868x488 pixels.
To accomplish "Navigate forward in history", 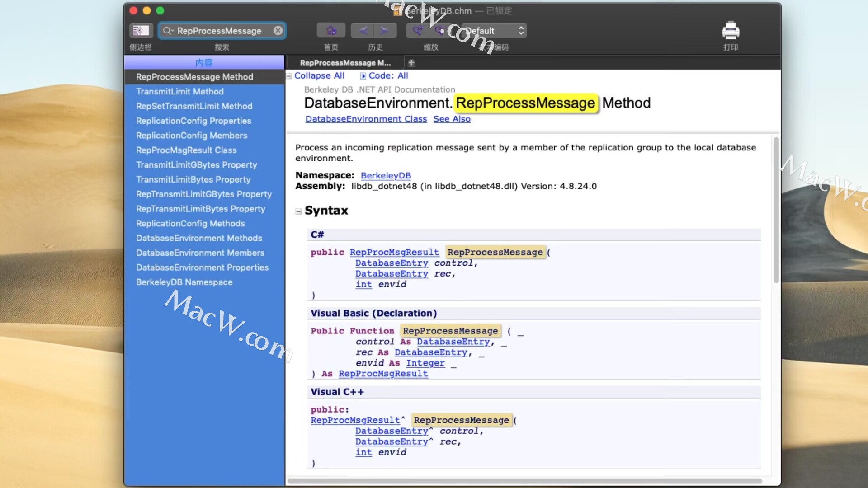I will [x=385, y=31].
